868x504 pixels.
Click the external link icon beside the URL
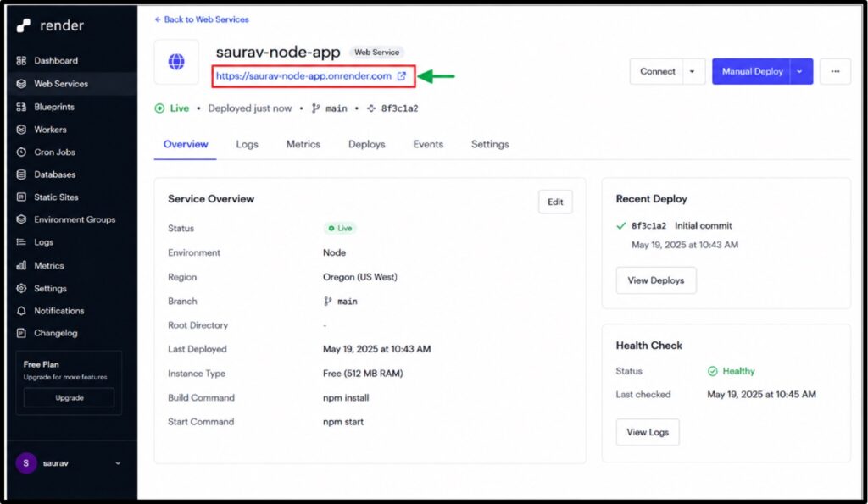pyautogui.click(x=401, y=75)
